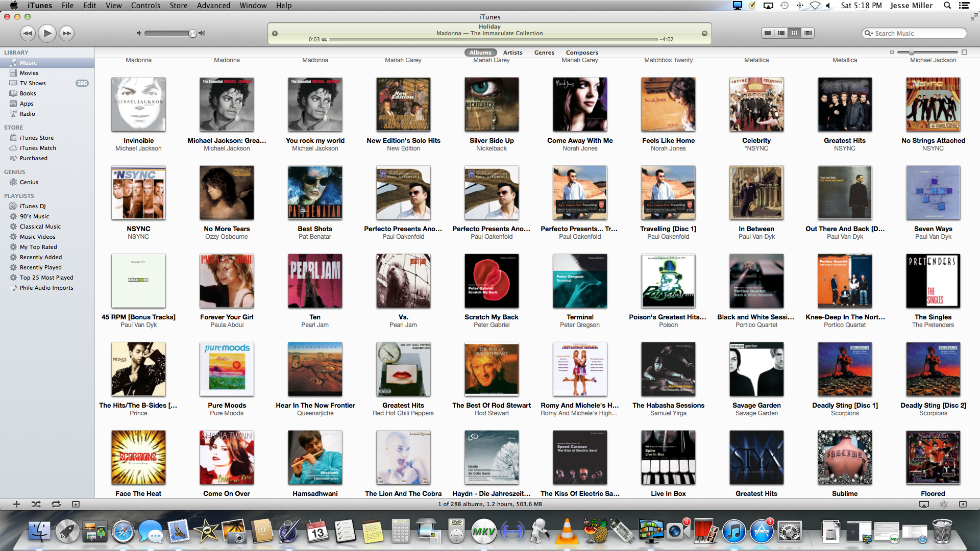Select the Classical Music playlist
Image resolution: width=980 pixels, height=551 pixels.
[47, 227]
